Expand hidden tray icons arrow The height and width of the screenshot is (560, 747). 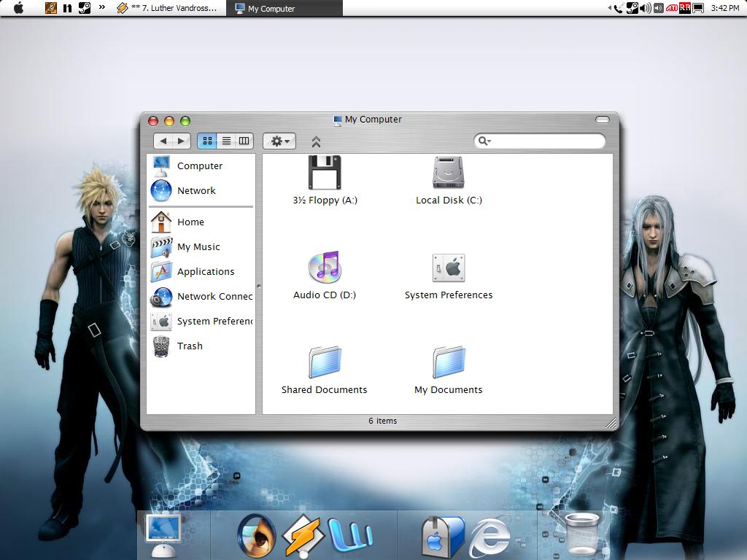[609, 8]
